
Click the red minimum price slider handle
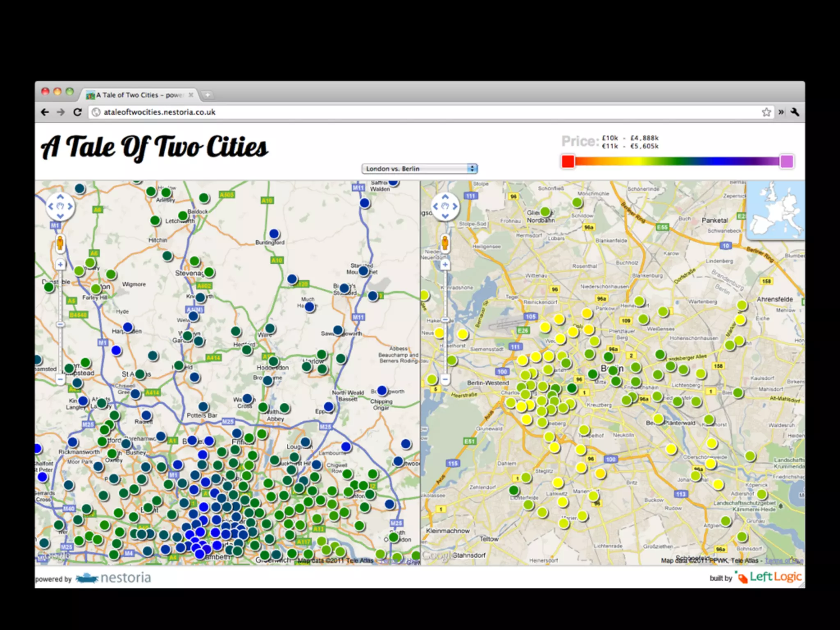tap(568, 161)
